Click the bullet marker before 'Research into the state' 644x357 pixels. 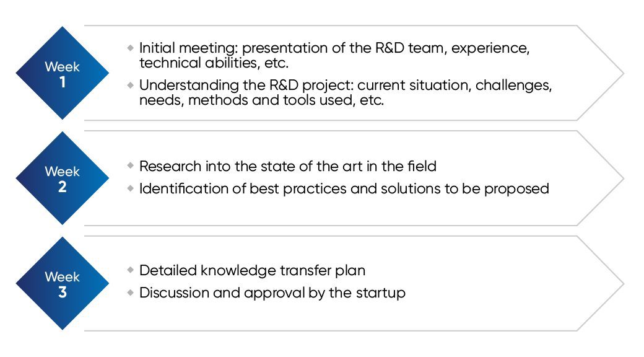click(x=130, y=165)
